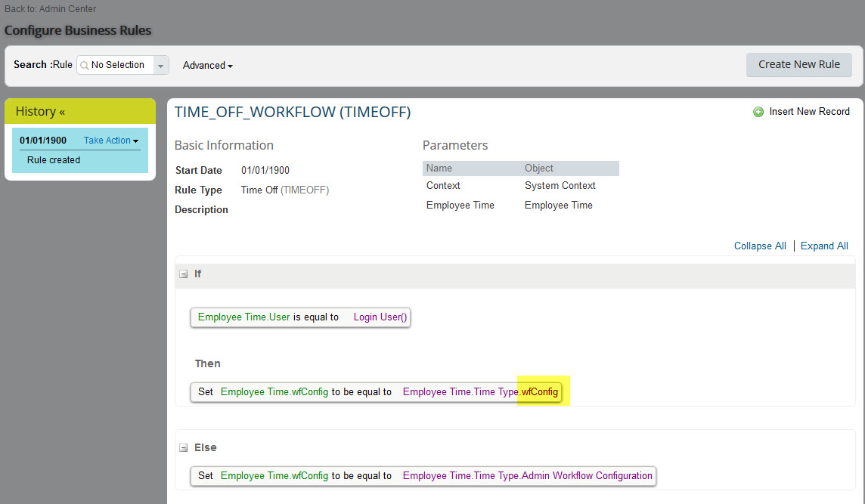
Task: Click the Parameters section heading
Action: [455, 145]
